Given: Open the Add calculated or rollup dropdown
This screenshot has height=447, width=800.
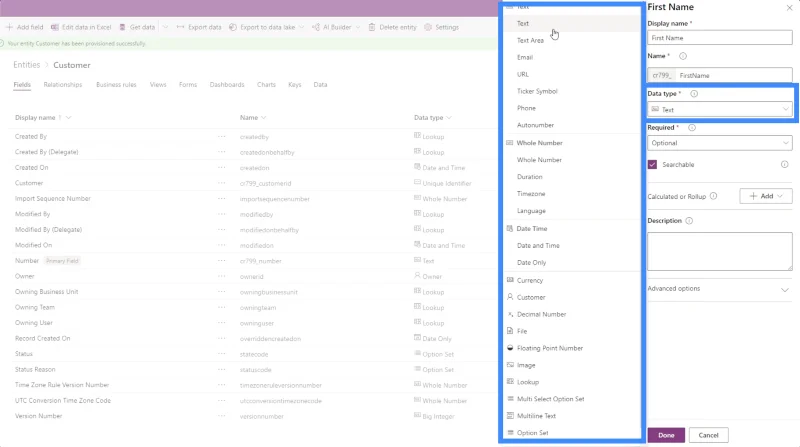Looking at the screenshot, I should [x=766, y=196].
